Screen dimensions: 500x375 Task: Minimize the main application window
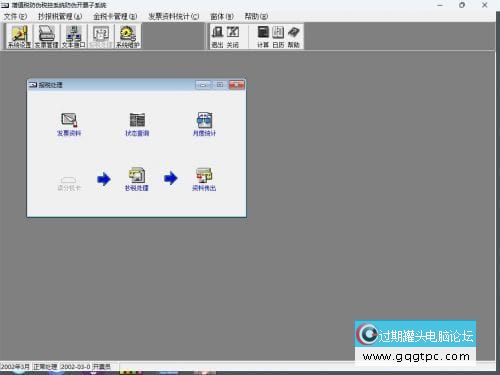click(440, 5)
